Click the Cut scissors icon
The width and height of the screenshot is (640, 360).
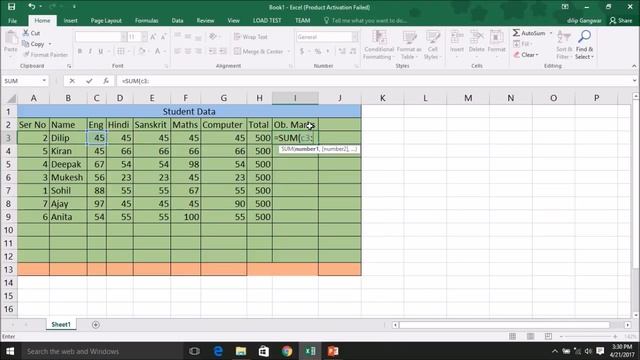(x=26, y=33)
